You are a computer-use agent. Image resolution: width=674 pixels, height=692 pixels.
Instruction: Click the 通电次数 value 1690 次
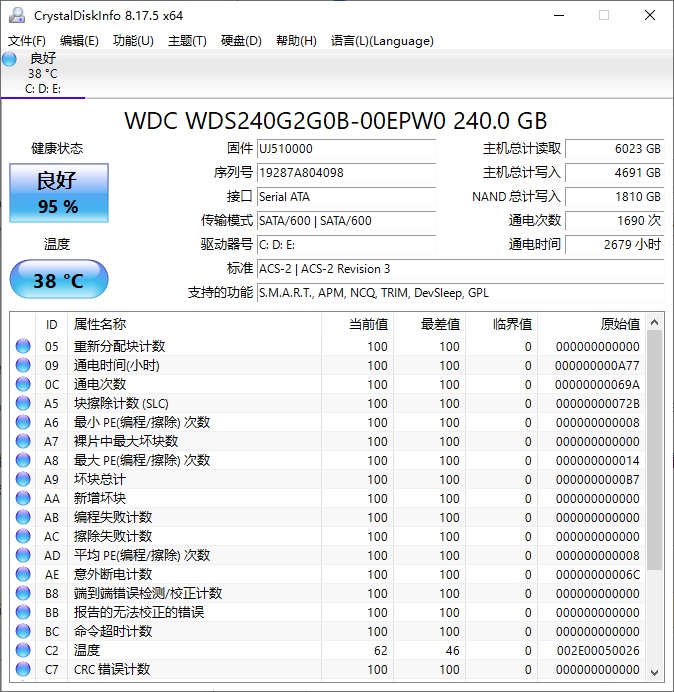(x=614, y=221)
